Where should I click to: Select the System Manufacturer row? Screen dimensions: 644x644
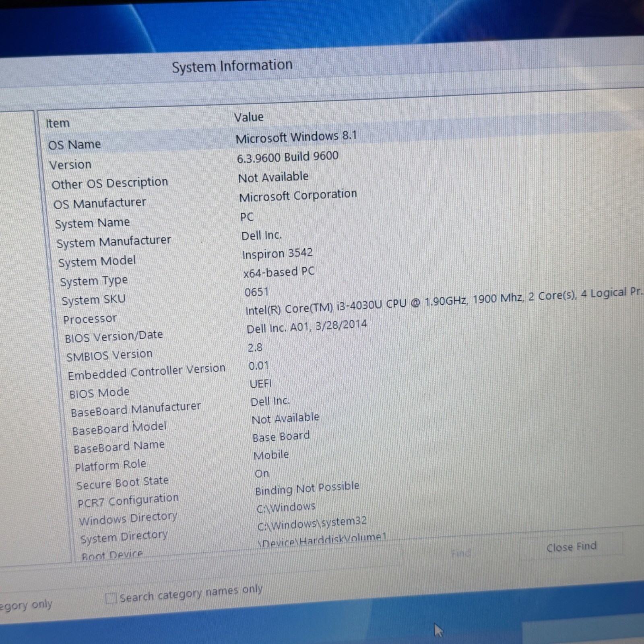coord(114,242)
